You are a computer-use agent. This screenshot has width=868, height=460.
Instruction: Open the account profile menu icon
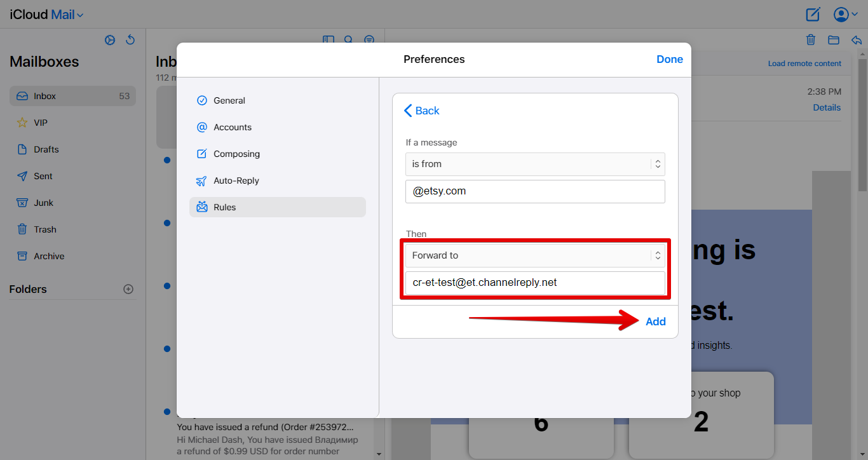(x=841, y=14)
